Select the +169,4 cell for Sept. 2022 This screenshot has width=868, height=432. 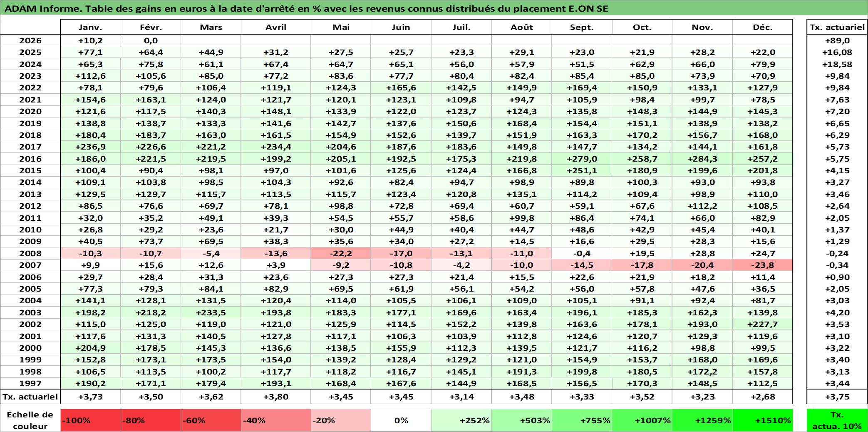(582, 87)
